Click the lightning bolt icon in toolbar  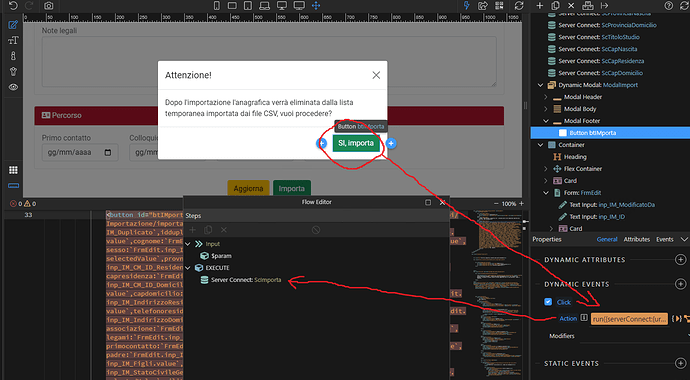[x=466, y=6]
